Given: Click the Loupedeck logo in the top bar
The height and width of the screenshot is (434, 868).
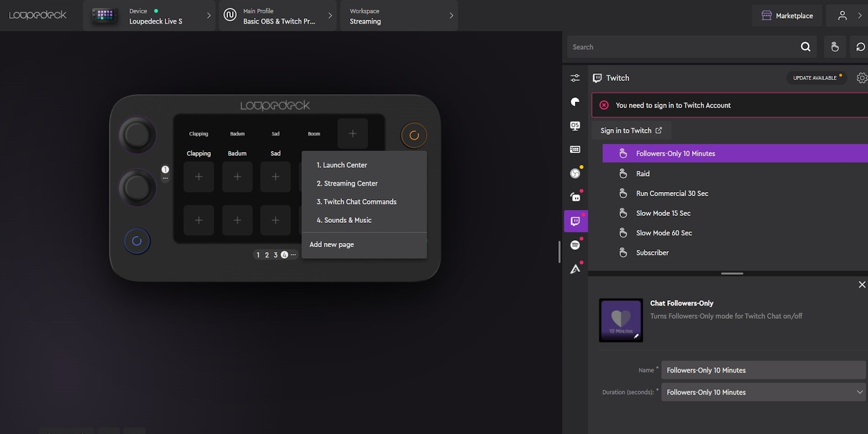Looking at the screenshot, I should [38, 15].
